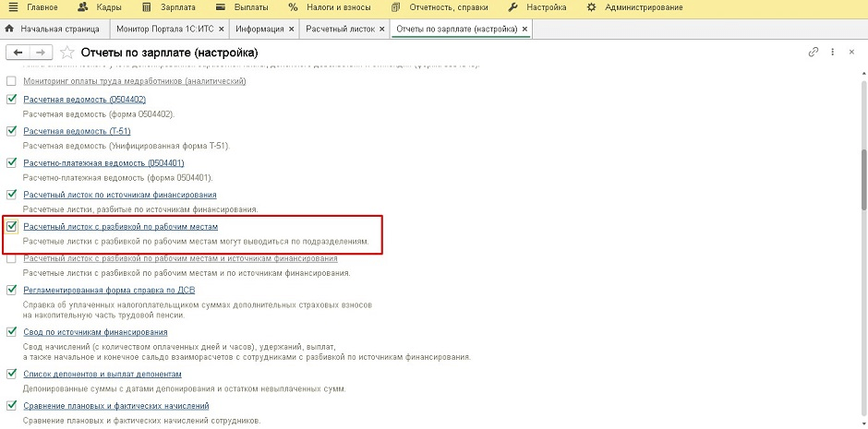The image size is (868, 429).
Task: Toggle Расчетный листок с разбивкой по рабочим местам checkbox
Action: pos(11,227)
